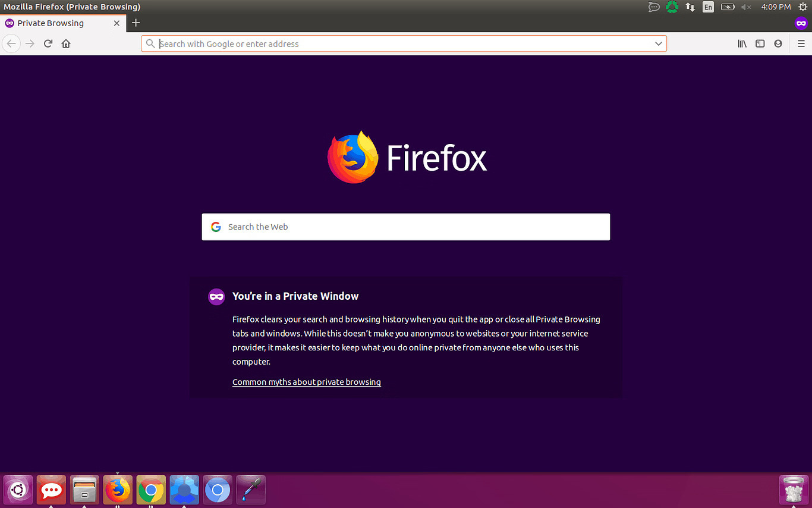Go back using the Back arrow
Screen dimensions: 812x508
click(x=11, y=43)
